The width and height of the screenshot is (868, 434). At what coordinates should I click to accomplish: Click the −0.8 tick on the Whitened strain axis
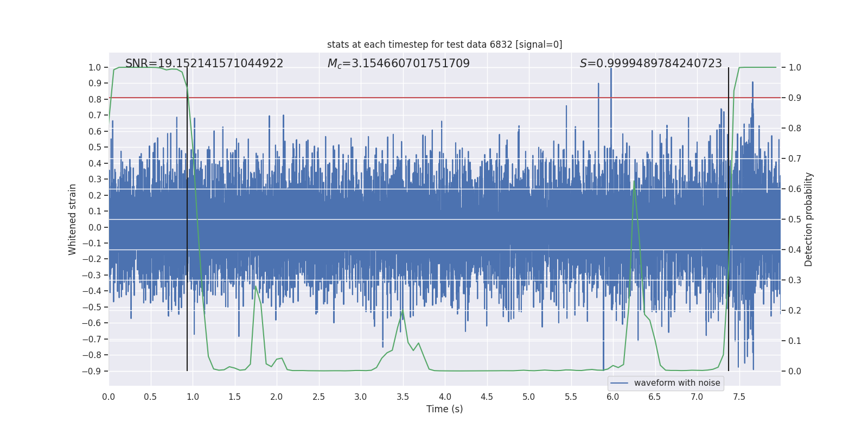click(92, 355)
